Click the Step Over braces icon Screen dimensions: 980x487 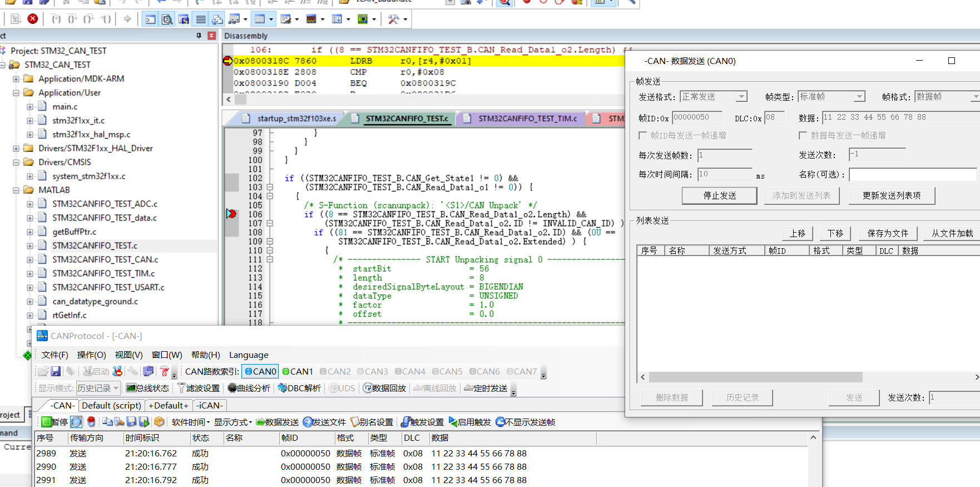(72, 19)
